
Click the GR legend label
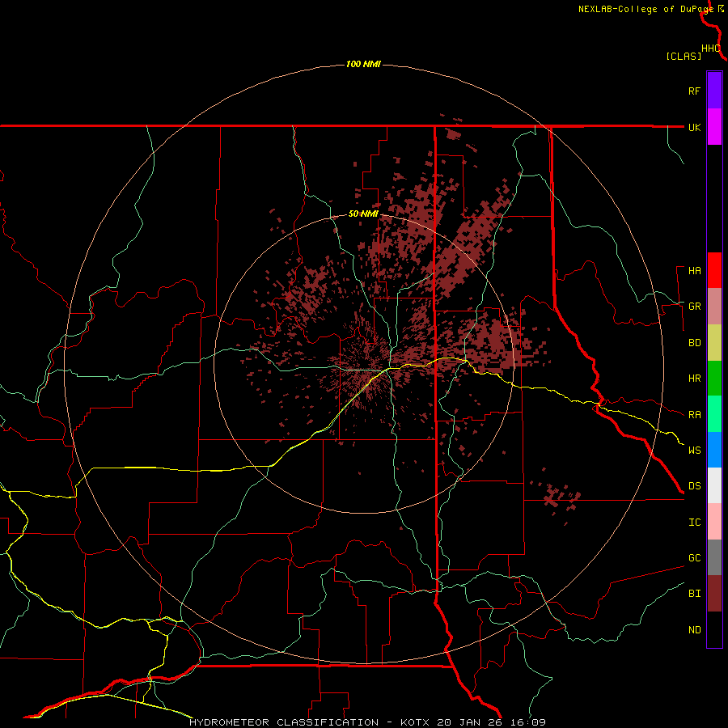tap(694, 307)
